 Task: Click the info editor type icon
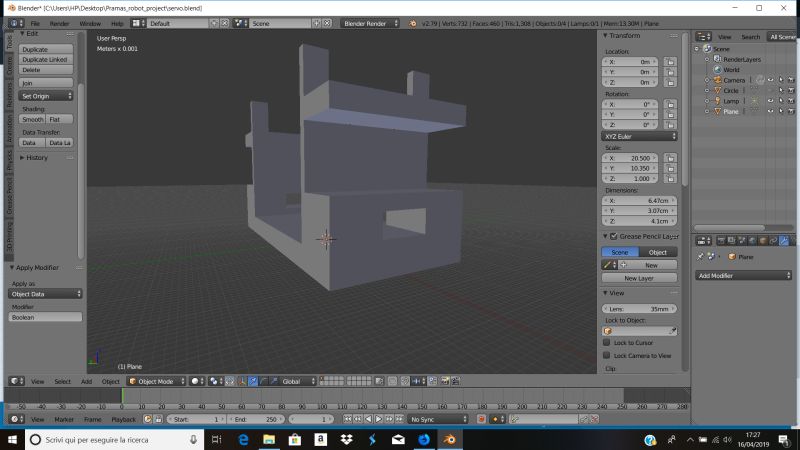[14, 23]
